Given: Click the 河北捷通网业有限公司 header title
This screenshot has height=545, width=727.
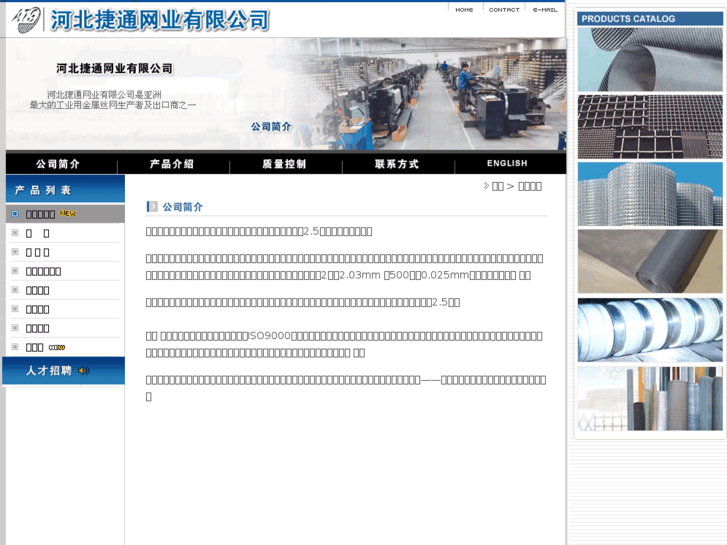Looking at the screenshot, I should [160, 20].
